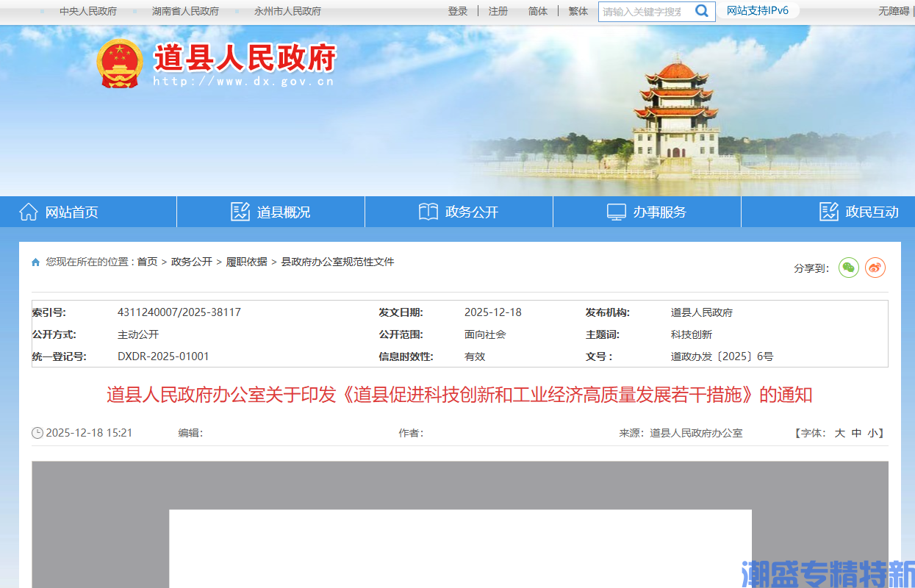The image size is (915, 588).
Task: Click the search magnifier icon
Action: [701, 11]
